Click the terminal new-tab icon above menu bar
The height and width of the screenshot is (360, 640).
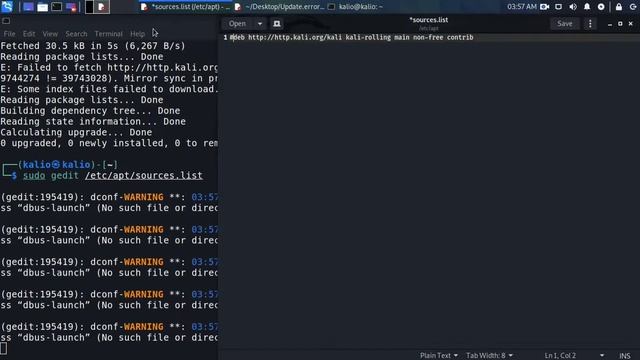[6, 21]
